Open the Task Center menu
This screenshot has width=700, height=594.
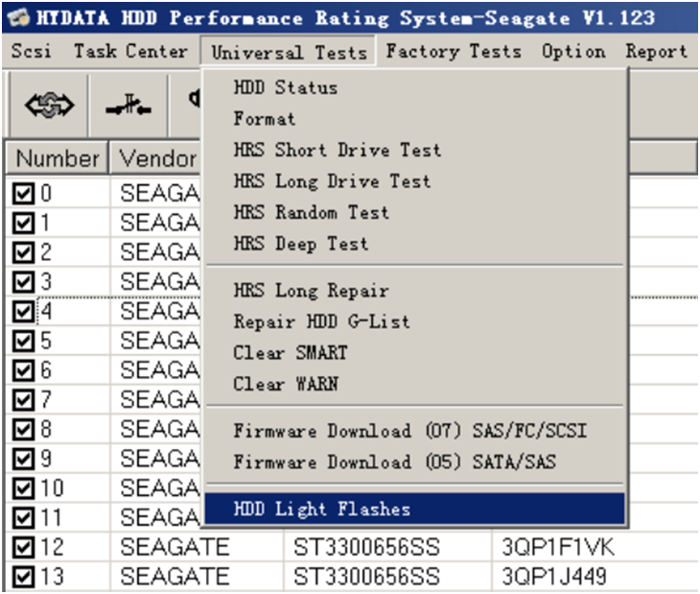pos(130,52)
